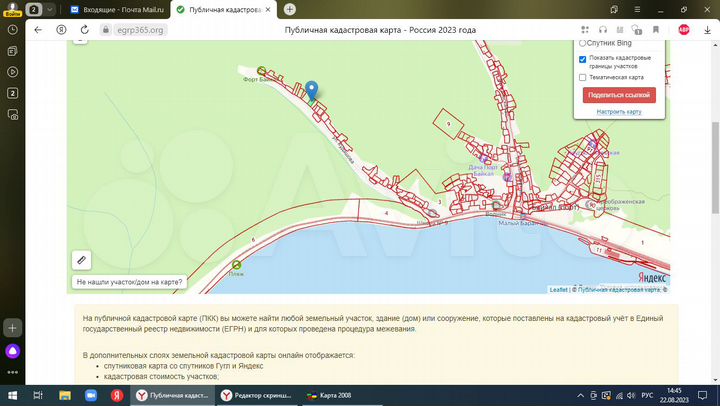View site security lock info
The height and width of the screenshot is (406, 720).
[x=106, y=30]
